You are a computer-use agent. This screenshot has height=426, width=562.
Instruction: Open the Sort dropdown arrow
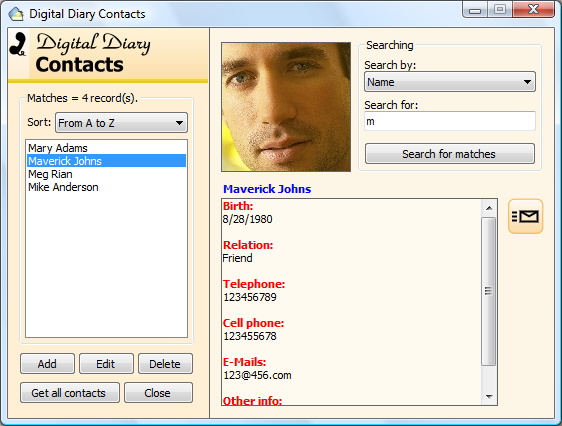click(179, 123)
